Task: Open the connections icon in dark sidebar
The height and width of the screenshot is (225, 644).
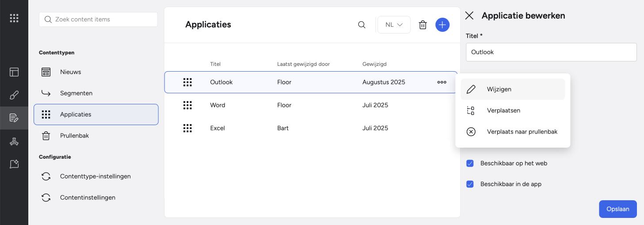Action: (x=14, y=141)
